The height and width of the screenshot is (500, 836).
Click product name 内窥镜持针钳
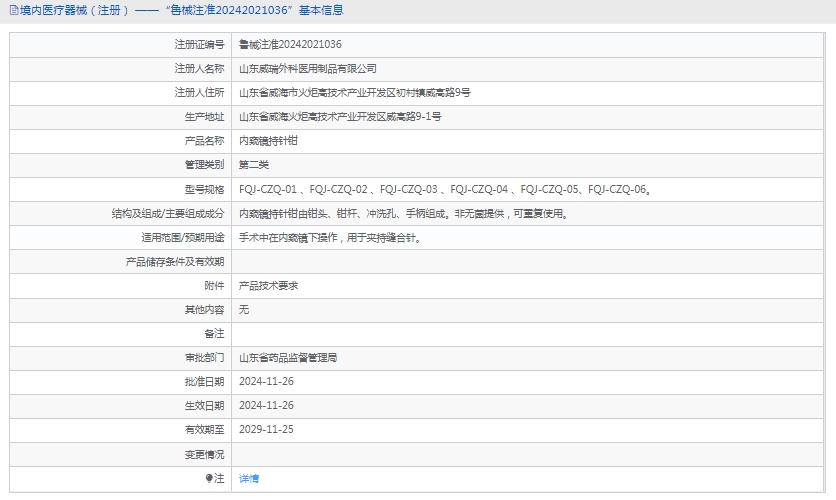pyautogui.click(x=268, y=141)
